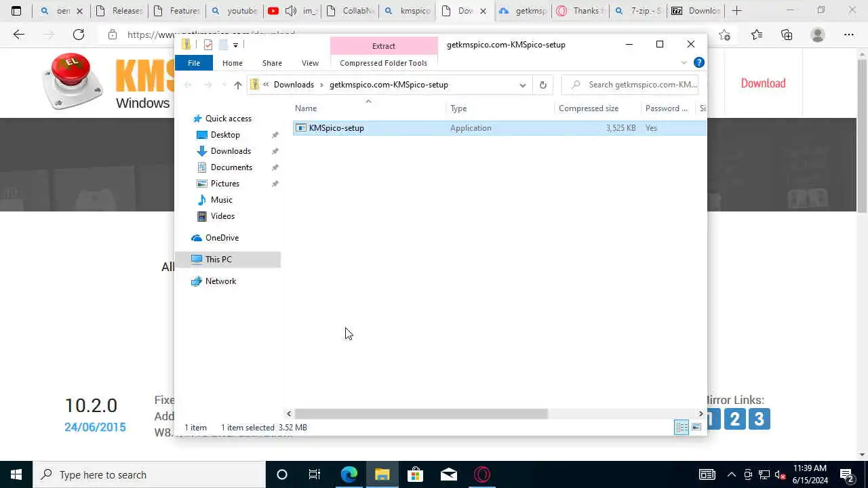This screenshot has height=488, width=868.
Task: Mute the im_ browser tab speaker icon
Action: [x=291, y=11]
